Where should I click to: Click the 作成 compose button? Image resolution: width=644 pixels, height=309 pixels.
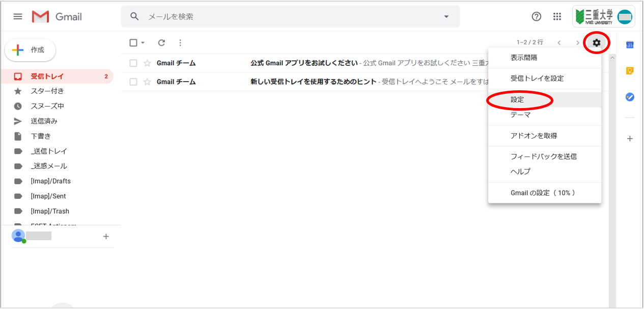click(30, 50)
